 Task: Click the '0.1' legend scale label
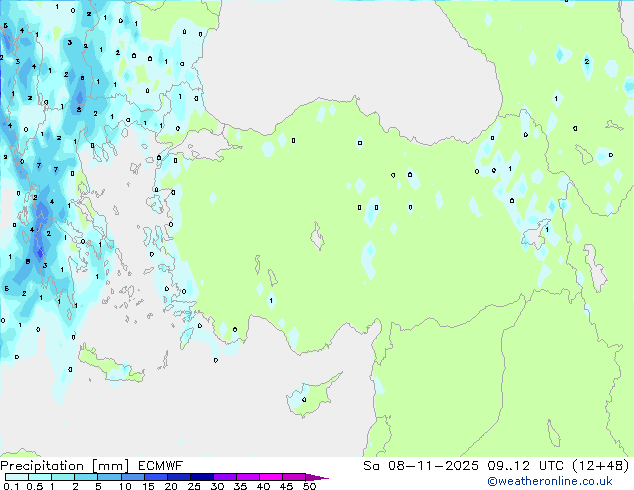[x=11, y=486]
